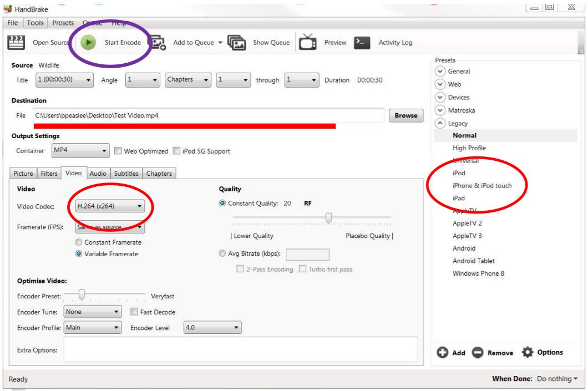This screenshot has width=588, height=391.
Task: Switch to the Picture tab
Action: [23, 173]
